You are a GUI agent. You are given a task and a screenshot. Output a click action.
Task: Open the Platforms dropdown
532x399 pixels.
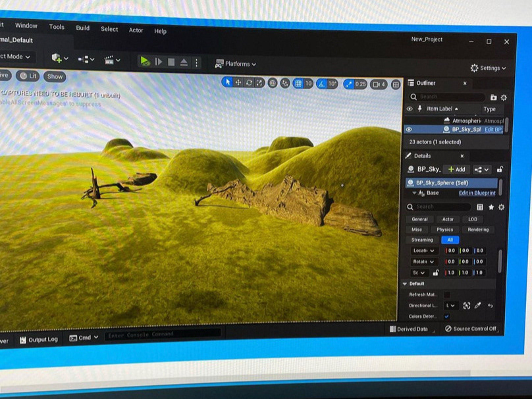[236, 64]
